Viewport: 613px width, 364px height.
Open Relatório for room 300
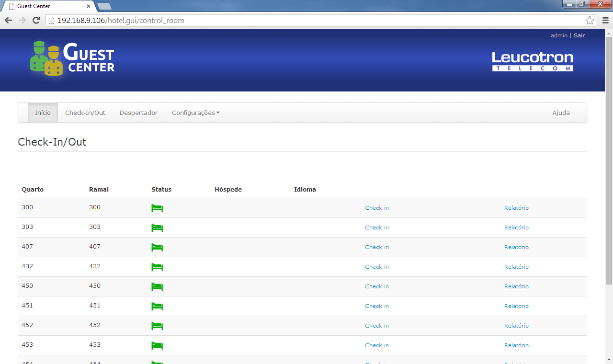pos(516,208)
